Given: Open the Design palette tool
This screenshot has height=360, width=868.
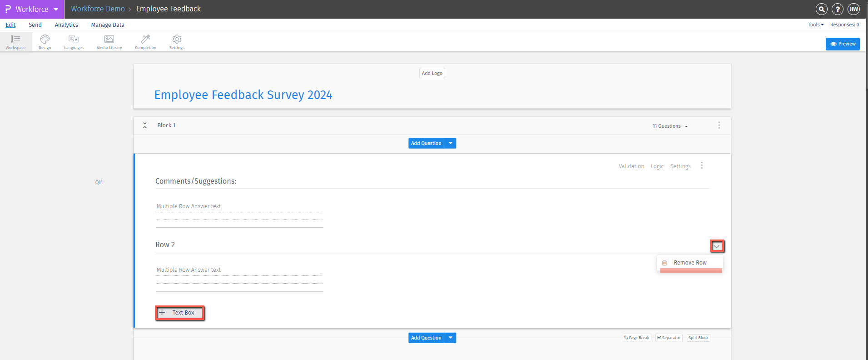Looking at the screenshot, I should point(45,42).
